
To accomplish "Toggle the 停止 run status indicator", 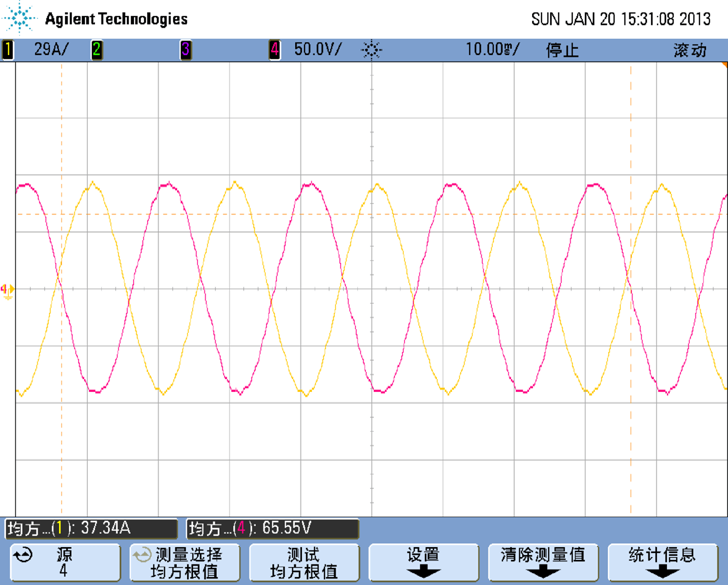I will pos(562,50).
